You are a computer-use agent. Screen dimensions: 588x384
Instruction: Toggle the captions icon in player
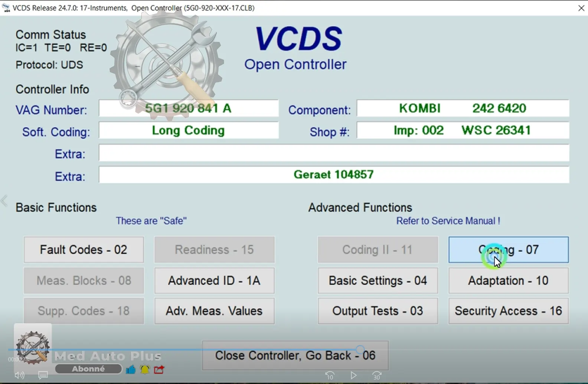tap(43, 375)
